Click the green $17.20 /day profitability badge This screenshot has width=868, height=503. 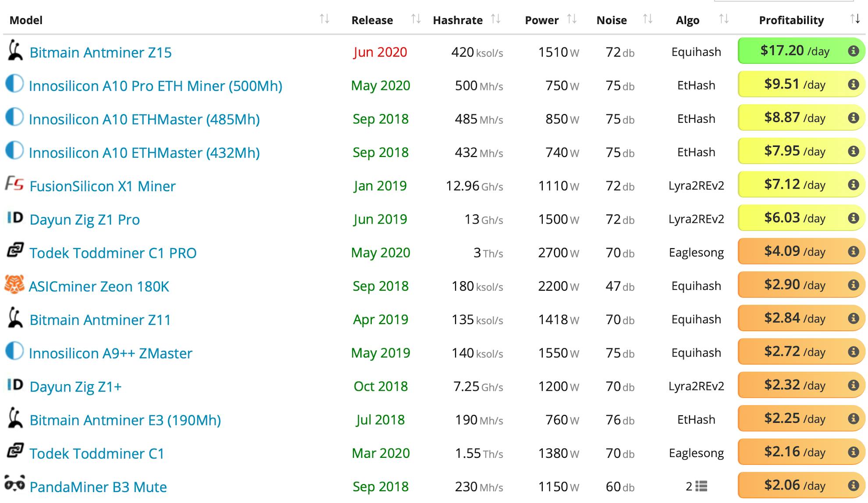[x=801, y=51]
